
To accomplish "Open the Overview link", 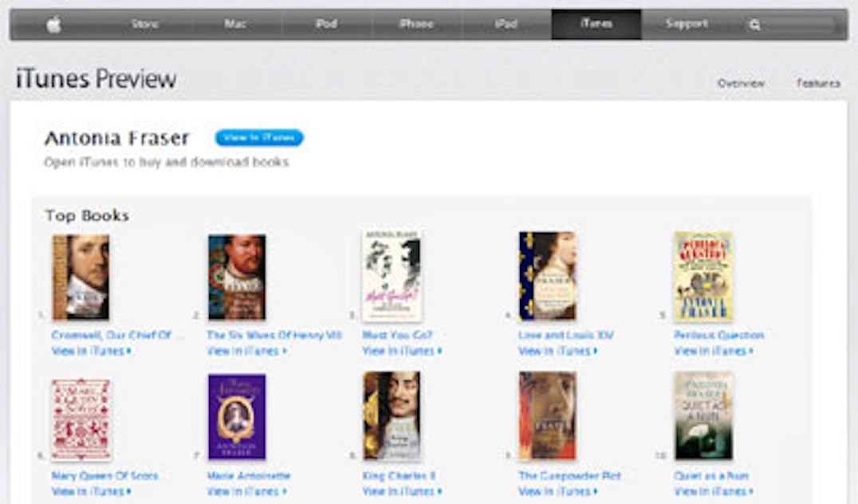I will [741, 83].
